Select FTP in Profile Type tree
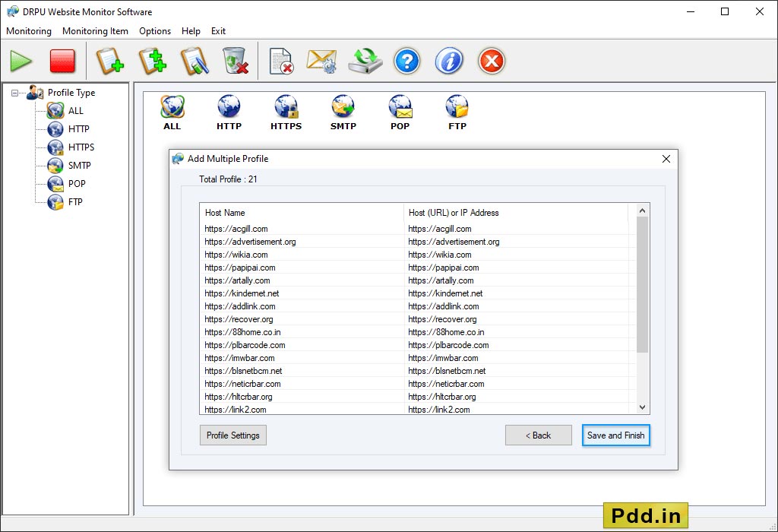 [75, 202]
